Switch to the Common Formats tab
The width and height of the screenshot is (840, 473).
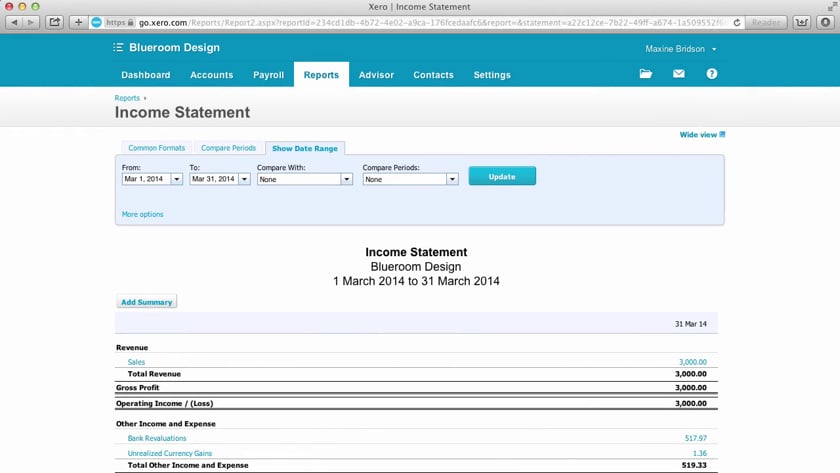pyautogui.click(x=156, y=148)
